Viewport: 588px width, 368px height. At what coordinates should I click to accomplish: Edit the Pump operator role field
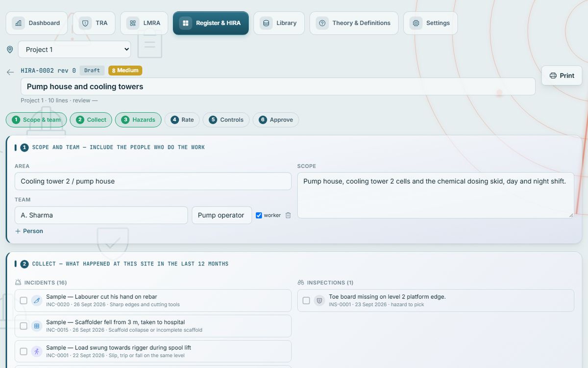point(221,215)
